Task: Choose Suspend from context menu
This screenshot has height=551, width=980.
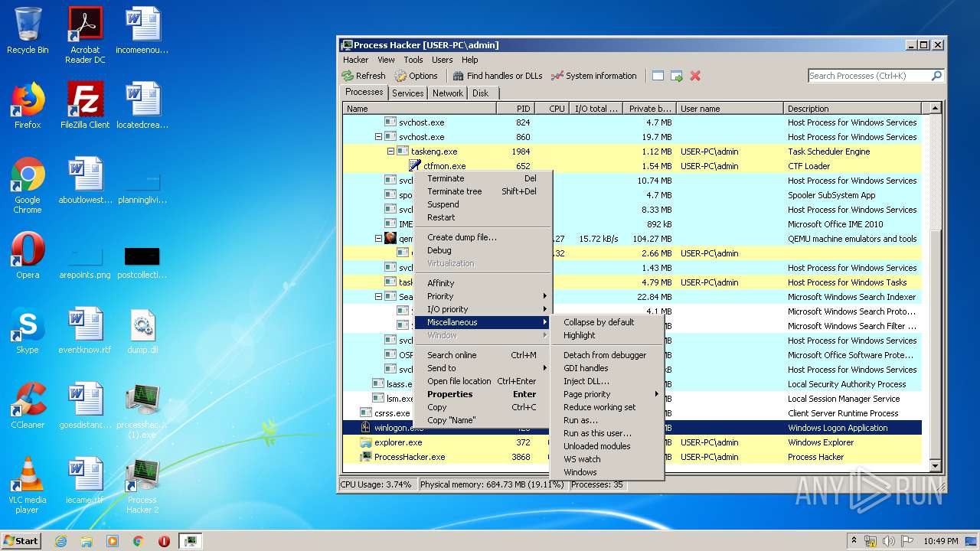Action: point(482,204)
